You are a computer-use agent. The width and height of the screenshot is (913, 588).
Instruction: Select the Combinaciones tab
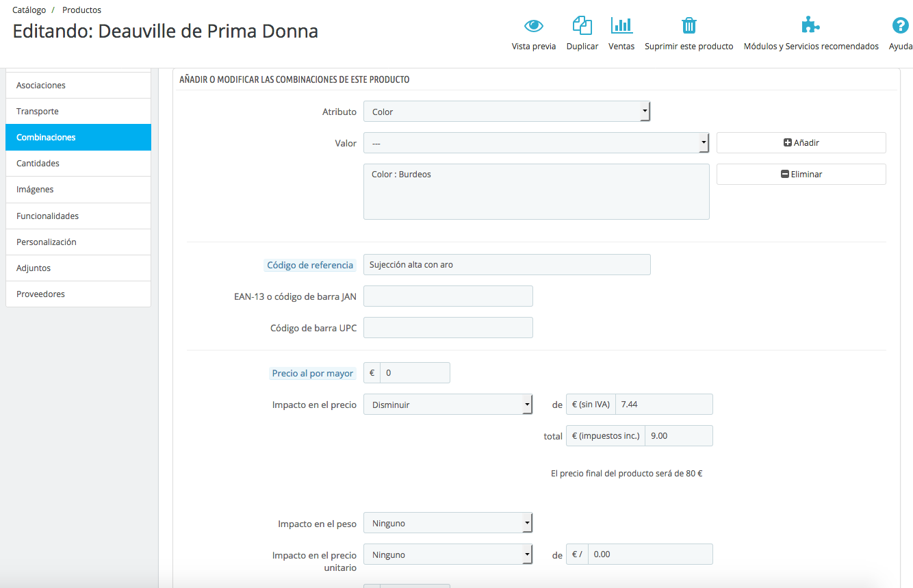click(78, 138)
